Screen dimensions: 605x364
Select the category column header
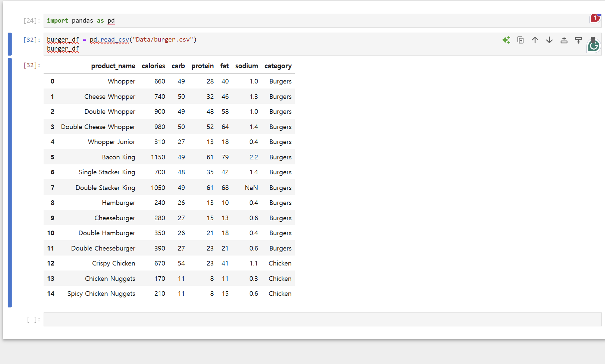point(278,66)
